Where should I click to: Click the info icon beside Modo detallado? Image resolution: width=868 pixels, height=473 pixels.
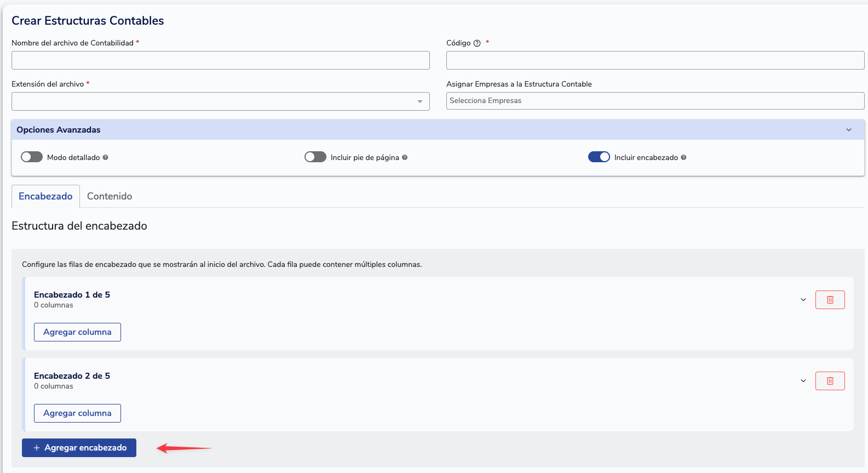click(x=106, y=157)
